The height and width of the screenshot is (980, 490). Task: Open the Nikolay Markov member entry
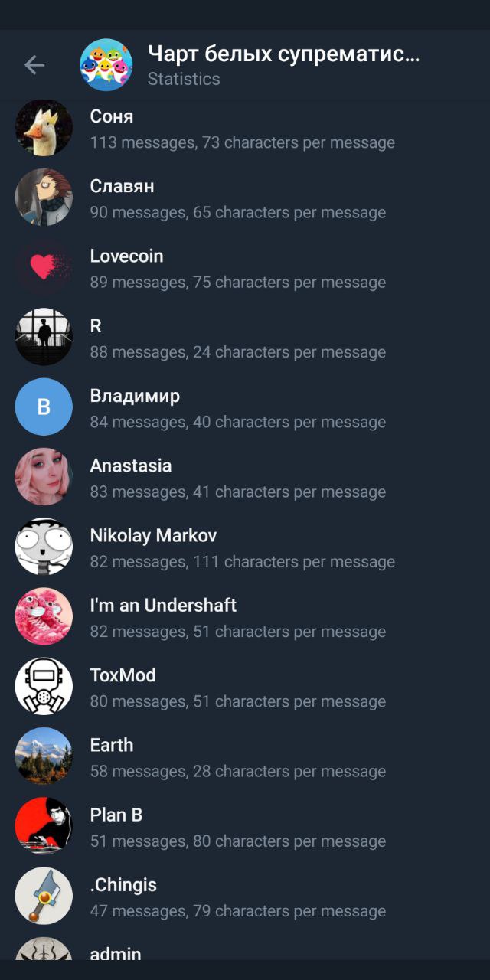tap(245, 547)
